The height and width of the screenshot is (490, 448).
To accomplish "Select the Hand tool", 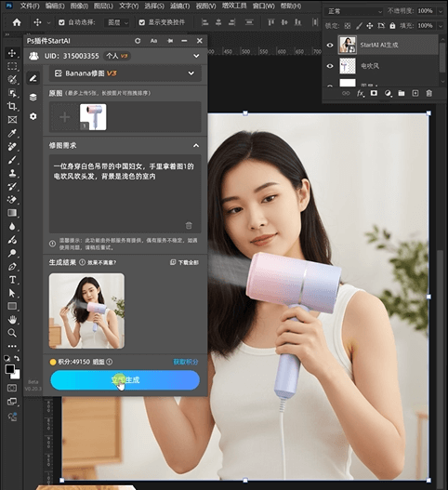I will [12, 319].
